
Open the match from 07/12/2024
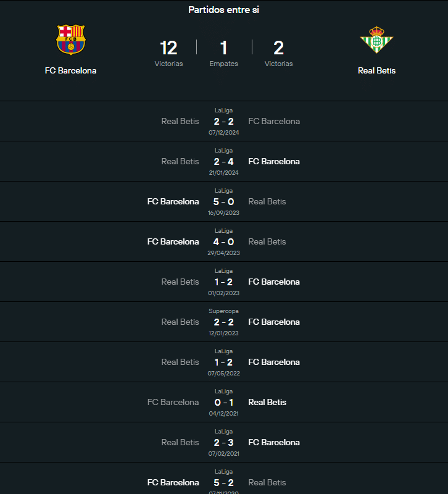point(223,121)
